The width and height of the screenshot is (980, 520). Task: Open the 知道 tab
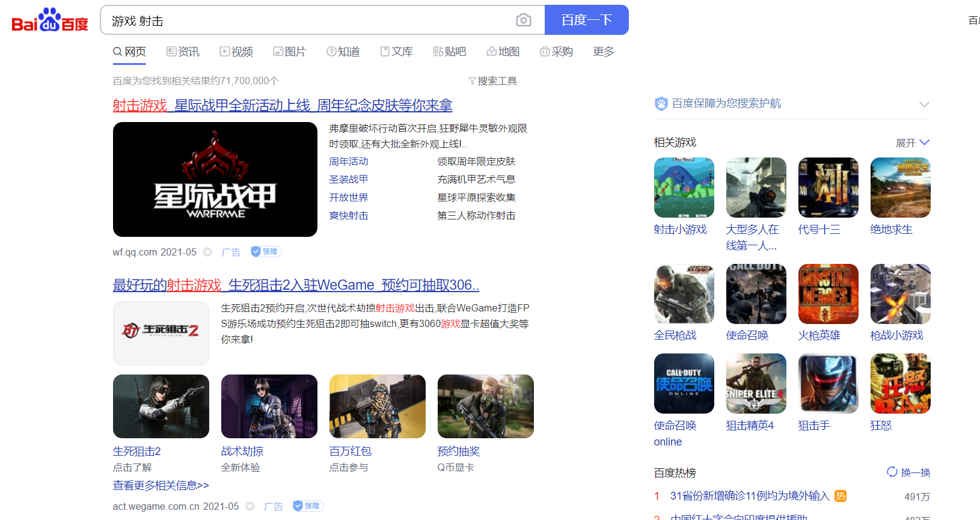coord(343,52)
